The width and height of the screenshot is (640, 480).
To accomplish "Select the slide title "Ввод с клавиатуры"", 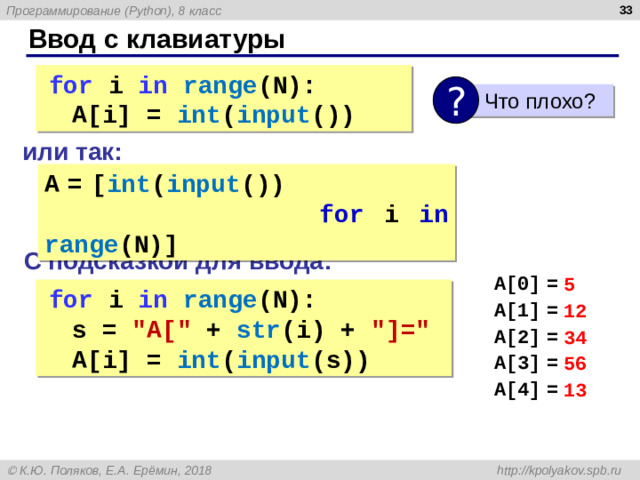I will (x=157, y=40).
